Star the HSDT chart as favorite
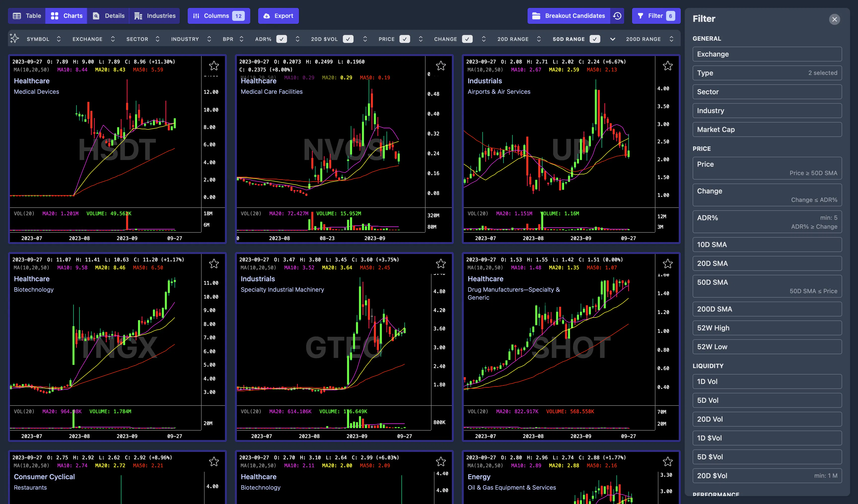The height and width of the screenshot is (504, 858). click(214, 66)
